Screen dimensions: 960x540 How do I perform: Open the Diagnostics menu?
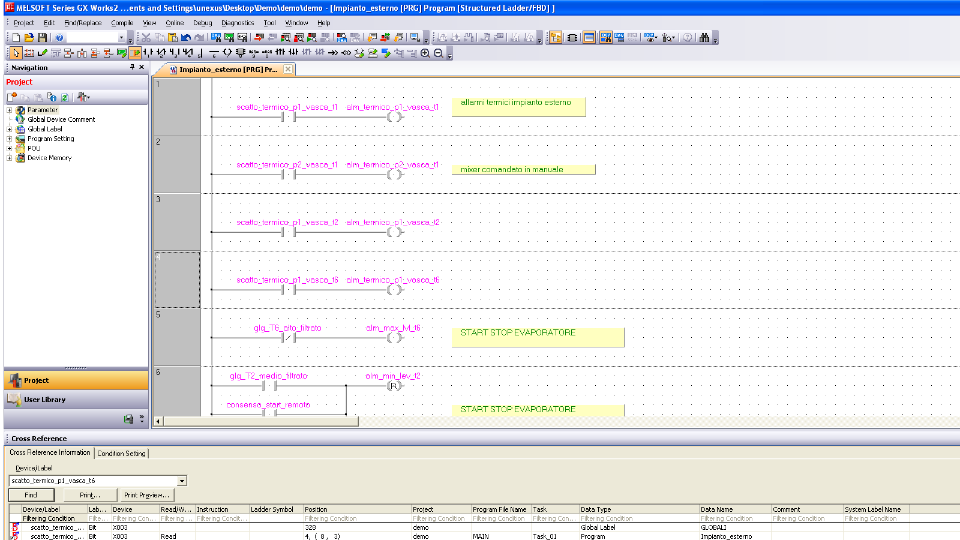237,22
